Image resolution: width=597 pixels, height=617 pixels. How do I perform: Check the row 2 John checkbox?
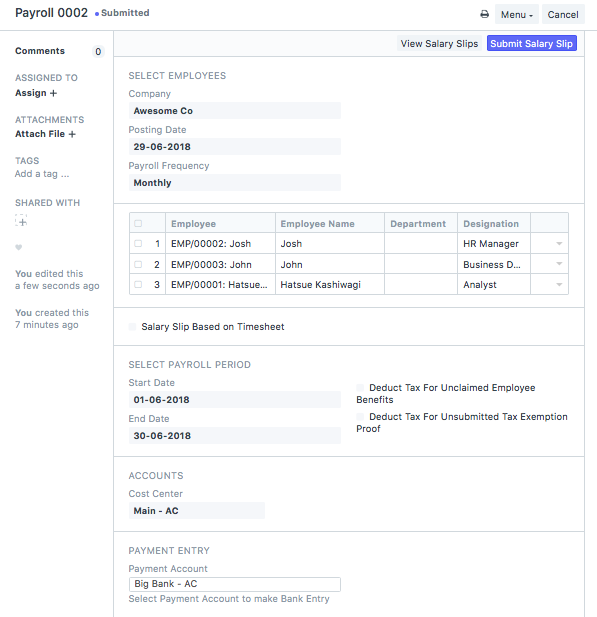pos(138,264)
